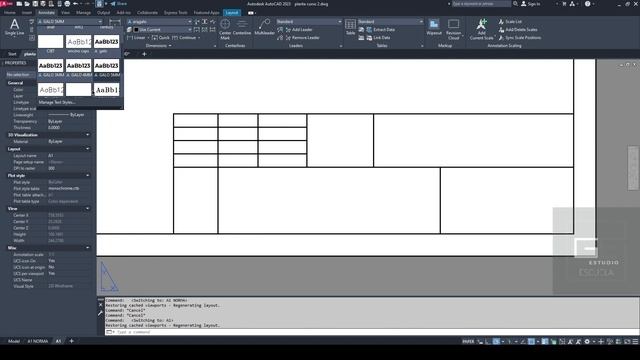This screenshot has height=360, width=640.
Task: Open the Scale List
Action: tap(510, 21)
